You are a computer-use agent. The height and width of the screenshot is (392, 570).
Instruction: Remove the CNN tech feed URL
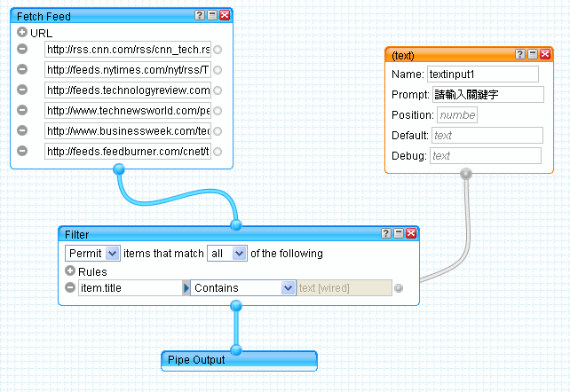coord(22,49)
